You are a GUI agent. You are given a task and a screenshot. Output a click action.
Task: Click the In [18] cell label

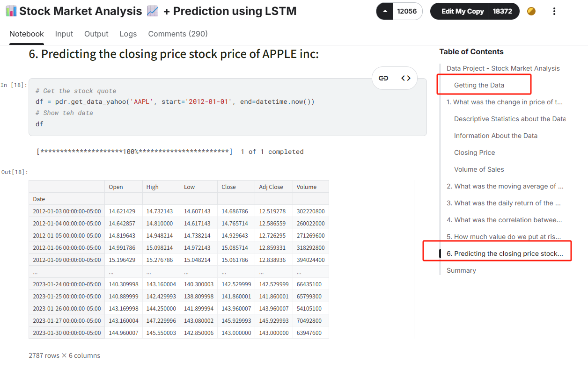click(x=14, y=85)
